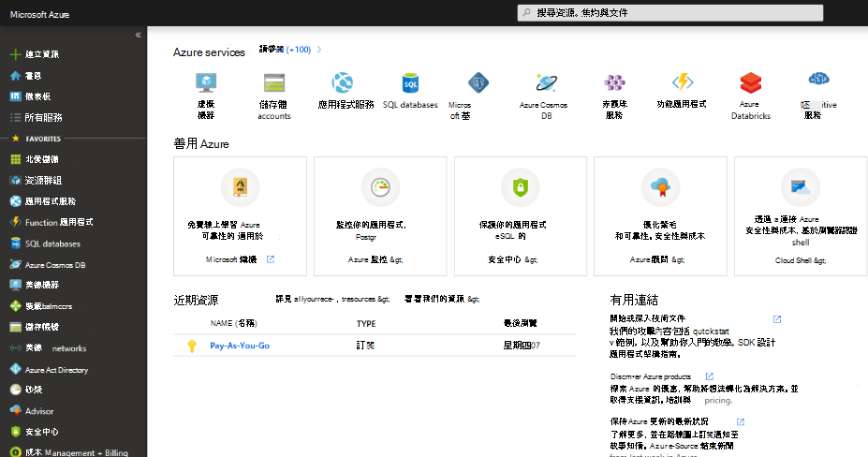Open Advisor in the sidebar

[x=39, y=411]
